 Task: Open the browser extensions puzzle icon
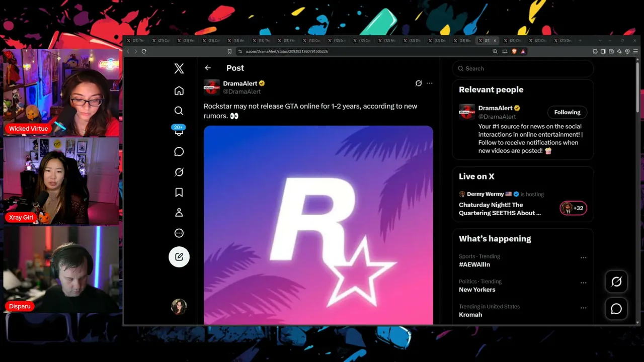coord(595,51)
